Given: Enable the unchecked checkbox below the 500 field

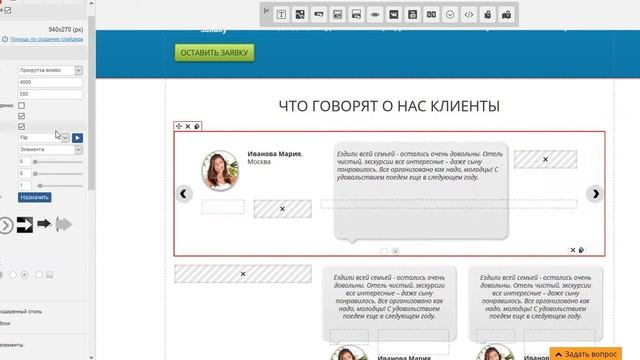Looking at the screenshot, I should [21, 106].
